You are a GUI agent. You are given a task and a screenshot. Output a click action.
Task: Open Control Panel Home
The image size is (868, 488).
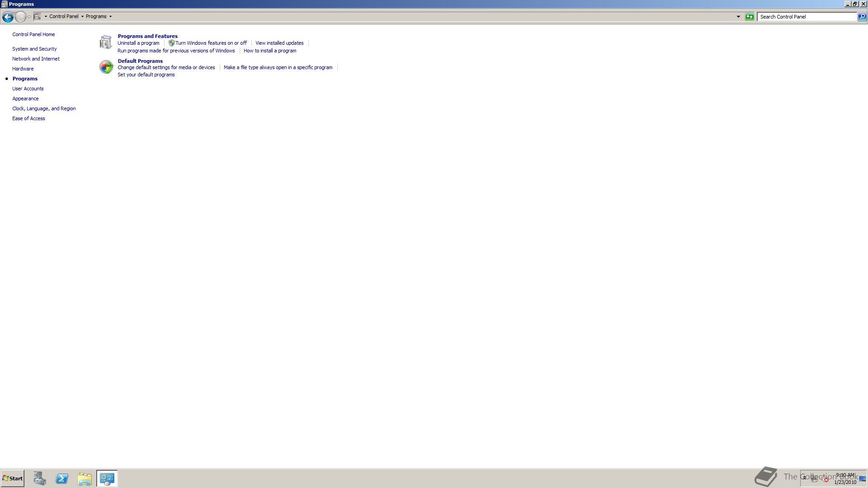(x=33, y=34)
